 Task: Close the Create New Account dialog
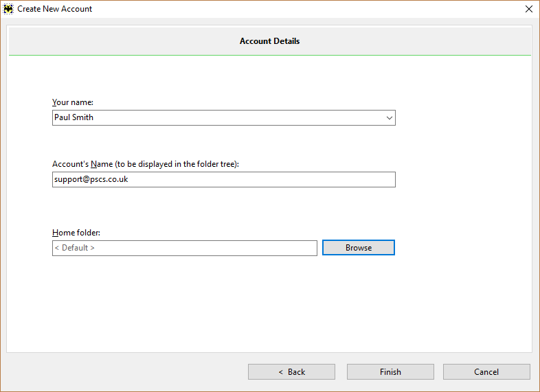tap(528, 9)
